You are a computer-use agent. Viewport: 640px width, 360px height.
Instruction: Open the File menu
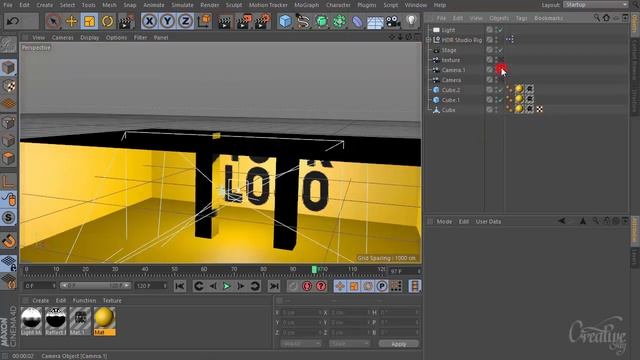8,5
